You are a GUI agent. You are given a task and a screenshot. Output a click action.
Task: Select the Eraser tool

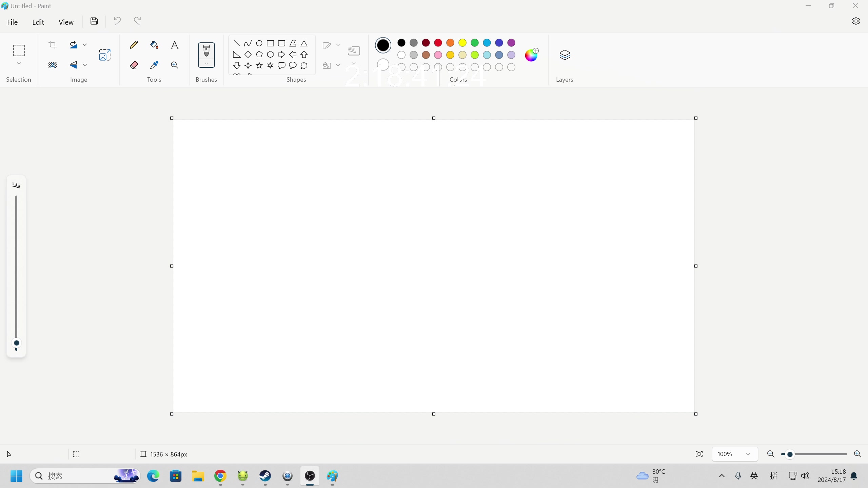pyautogui.click(x=134, y=65)
